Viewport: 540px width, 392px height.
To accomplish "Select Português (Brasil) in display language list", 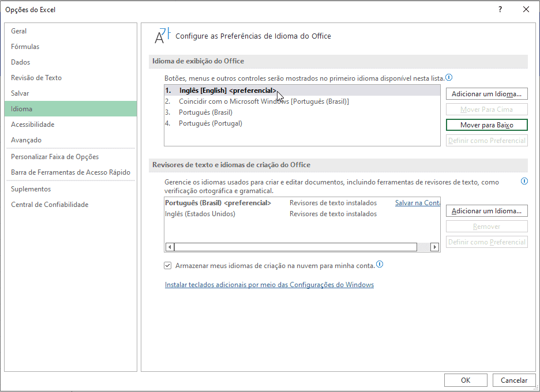I will point(205,112).
